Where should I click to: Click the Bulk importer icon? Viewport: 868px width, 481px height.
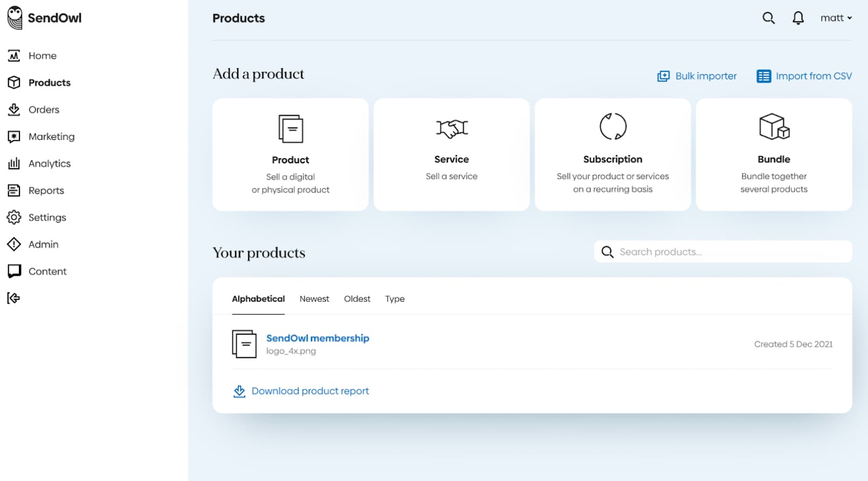[663, 76]
